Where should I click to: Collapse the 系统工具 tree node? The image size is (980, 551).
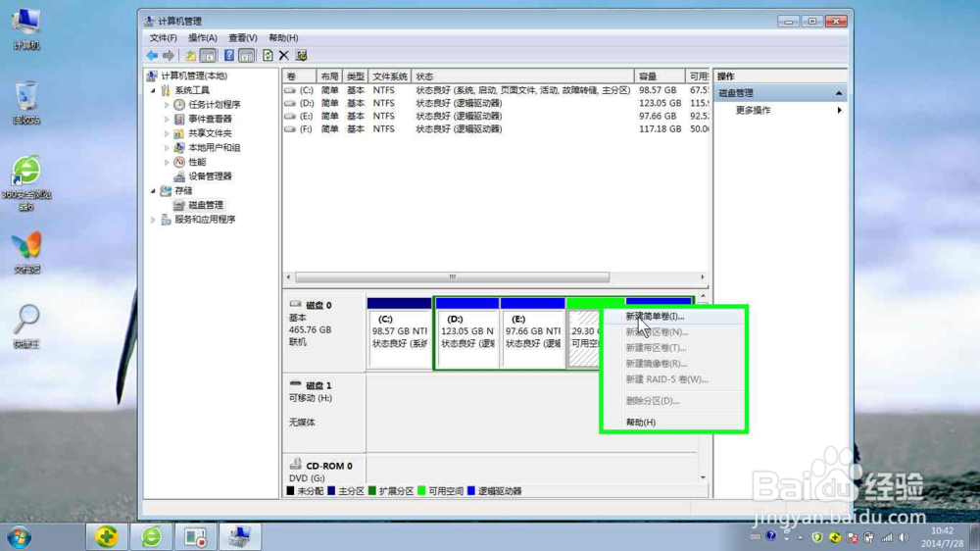point(153,90)
